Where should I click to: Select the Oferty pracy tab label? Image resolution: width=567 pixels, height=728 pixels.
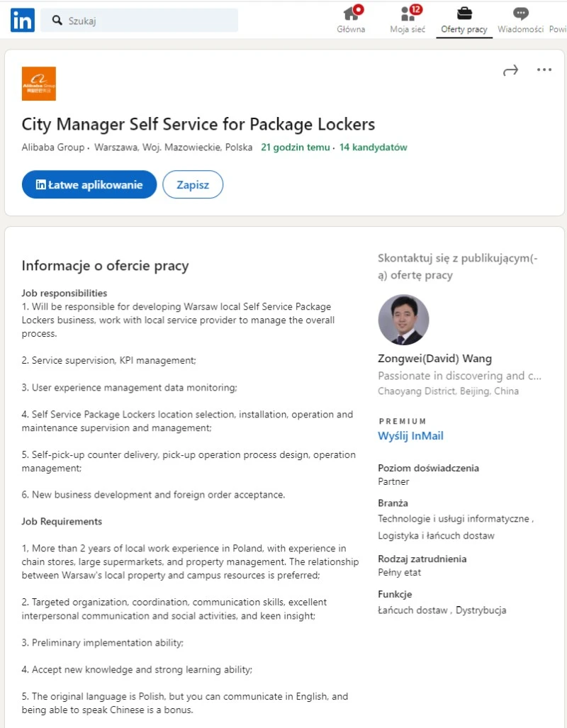coord(464,29)
